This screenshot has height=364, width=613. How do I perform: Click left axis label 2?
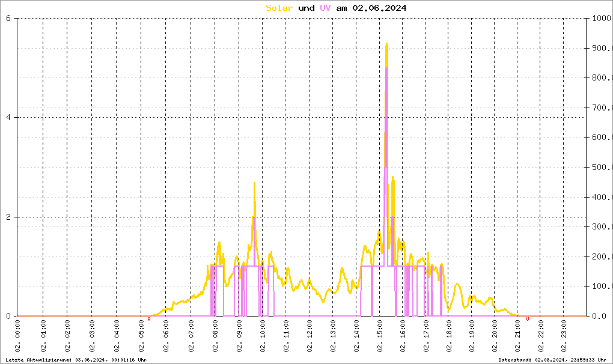point(8,217)
